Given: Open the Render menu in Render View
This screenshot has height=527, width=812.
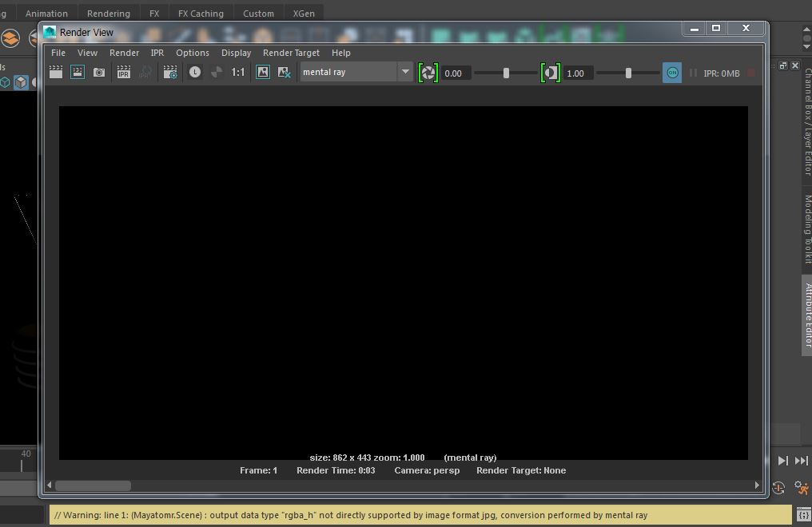Looking at the screenshot, I should (x=125, y=53).
